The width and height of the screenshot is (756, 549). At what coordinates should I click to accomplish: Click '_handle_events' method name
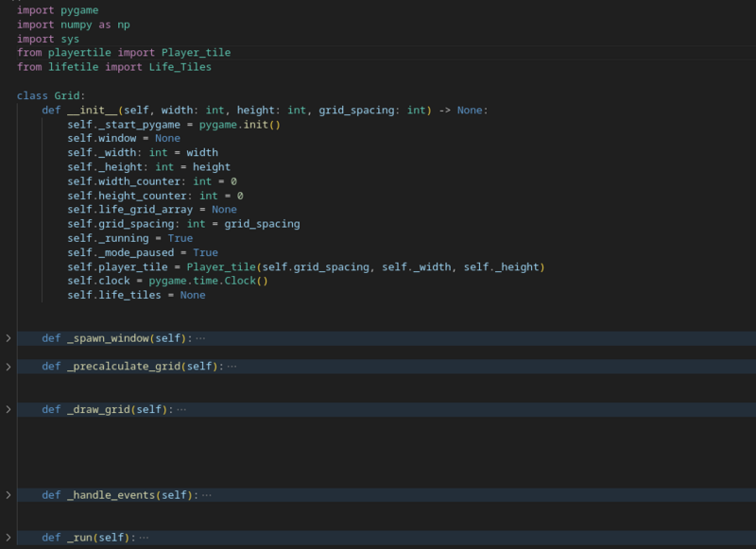[112, 495]
